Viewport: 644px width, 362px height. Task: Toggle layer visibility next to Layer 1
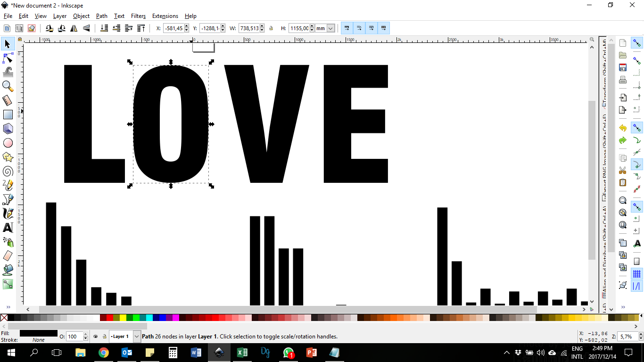click(x=95, y=337)
